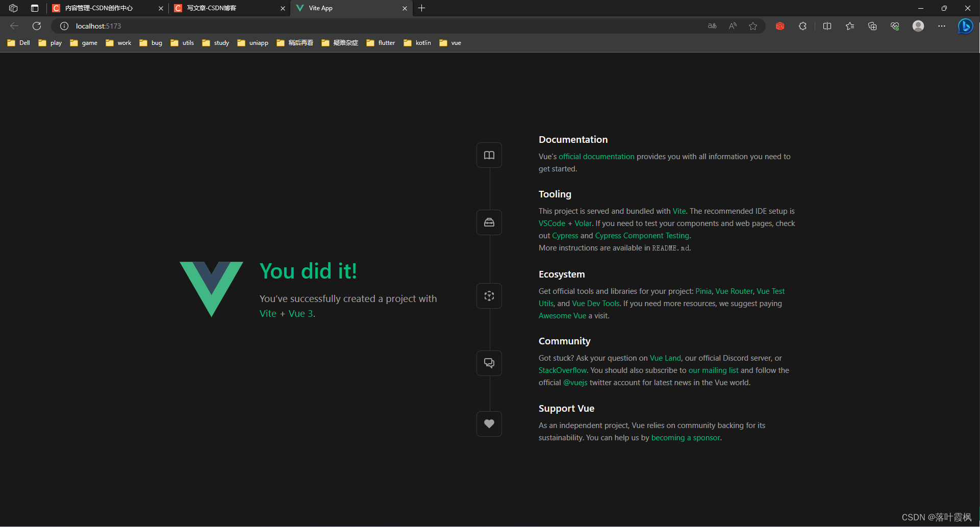Open the Vue Dev Tools link
Viewport: 980px width, 527px height.
596,304
